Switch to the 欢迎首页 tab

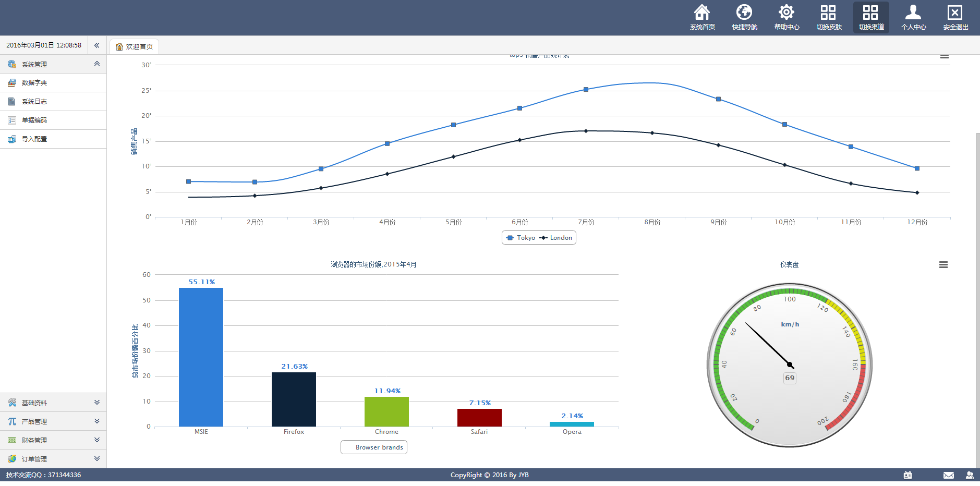click(135, 46)
